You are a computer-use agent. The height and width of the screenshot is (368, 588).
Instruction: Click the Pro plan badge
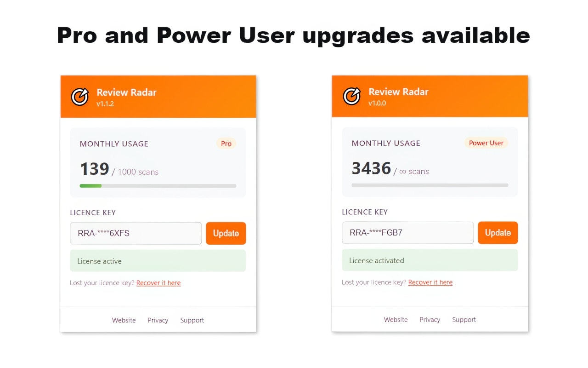pos(226,143)
